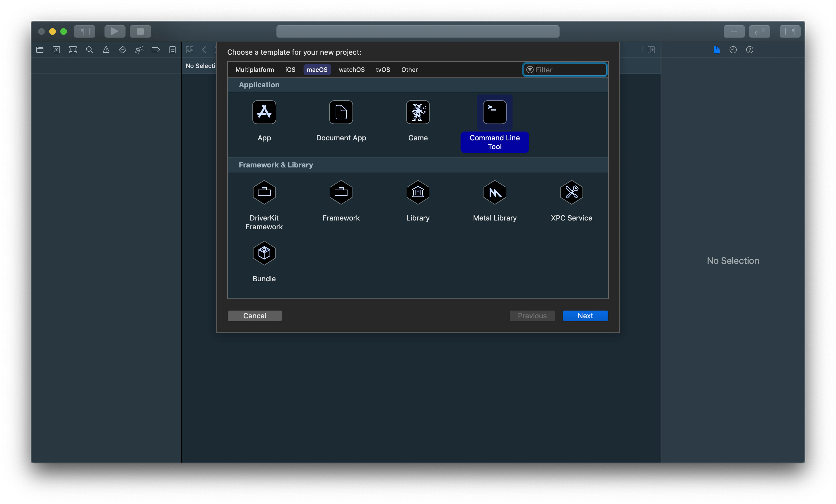Show the Symbol navigator
Image resolution: width=836 pixels, height=504 pixels.
point(73,50)
